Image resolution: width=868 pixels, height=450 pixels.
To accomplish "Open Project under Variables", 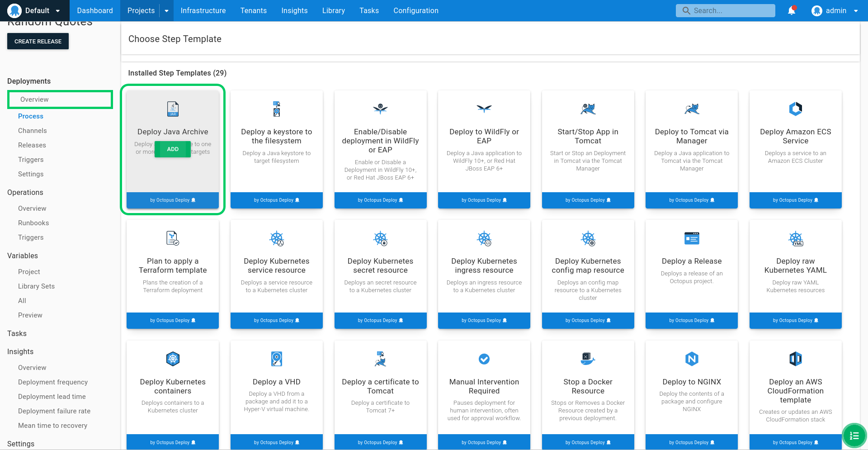I will tap(29, 272).
